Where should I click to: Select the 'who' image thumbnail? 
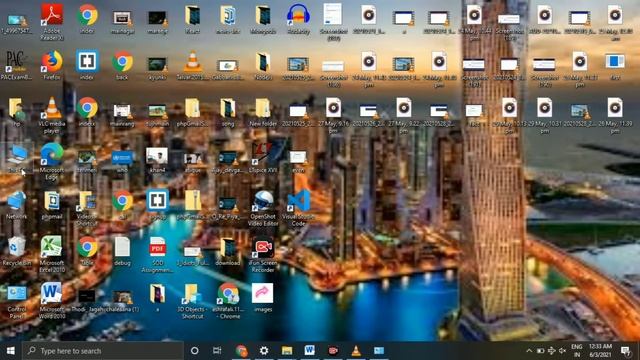(122, 160)
